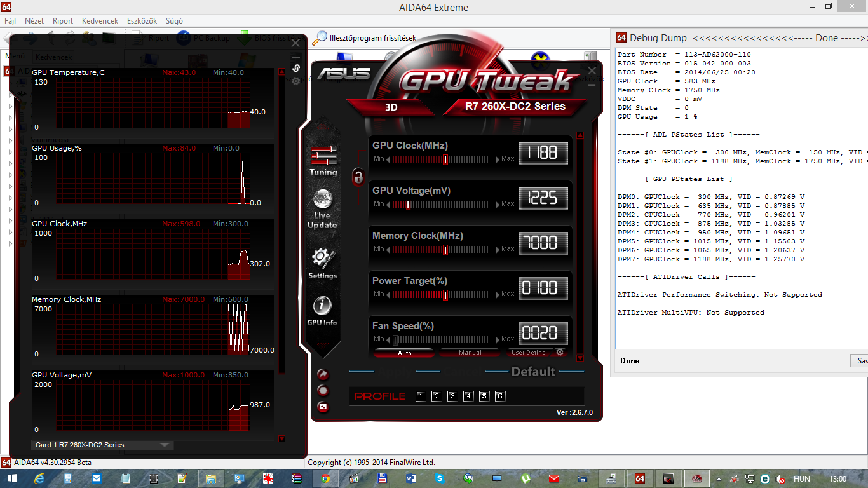Open uTorrent from the taskbar
The height and width of the screenshot is (488, 868).
point(525,478)
